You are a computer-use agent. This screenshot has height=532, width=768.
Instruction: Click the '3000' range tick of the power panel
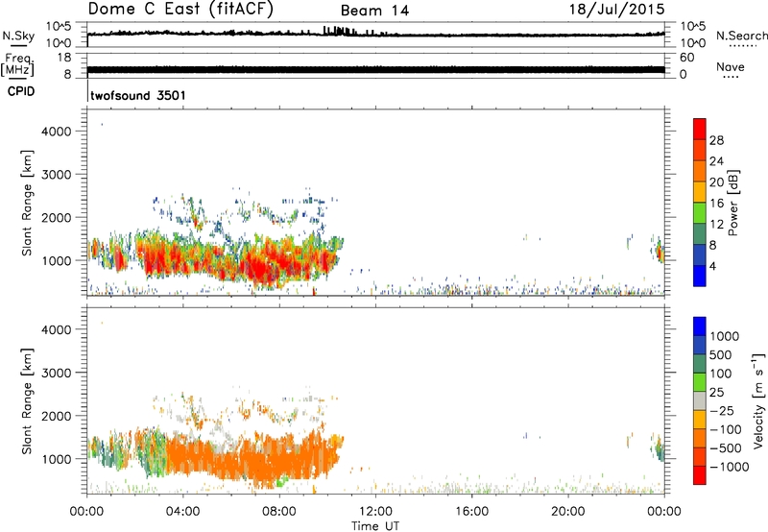pos(57,175)
